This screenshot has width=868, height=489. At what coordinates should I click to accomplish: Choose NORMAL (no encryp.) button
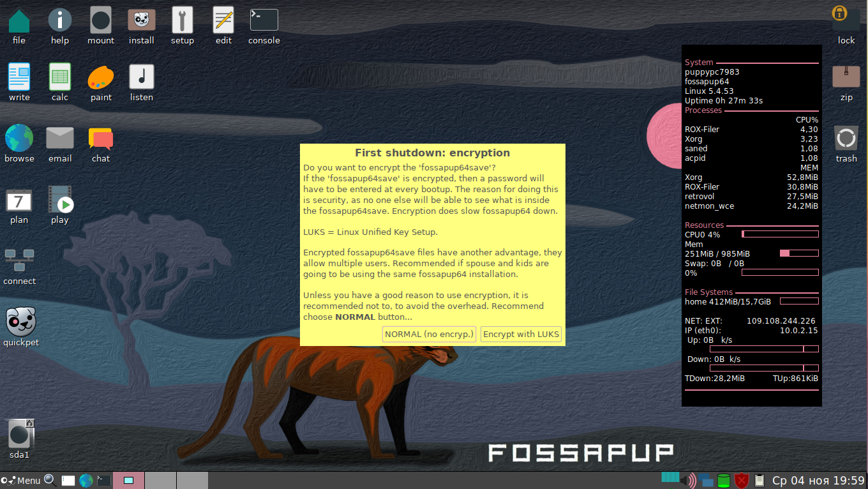[x=430, y=334]
